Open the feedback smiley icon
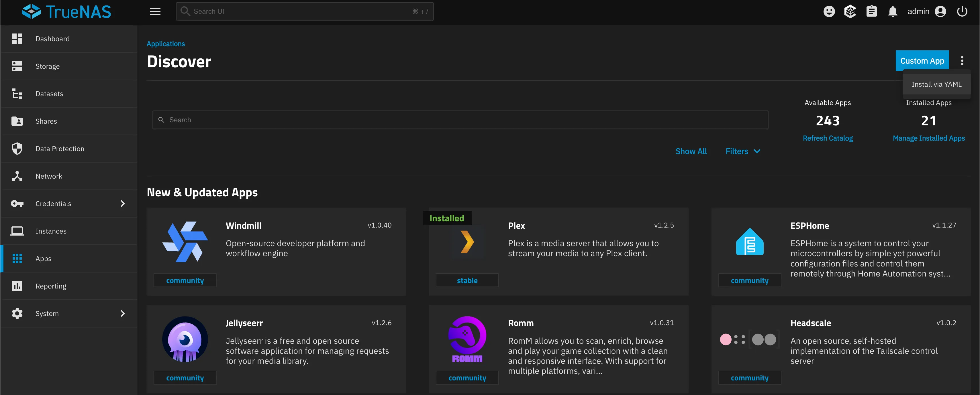The image size is (980, 395). click(829, 11)
